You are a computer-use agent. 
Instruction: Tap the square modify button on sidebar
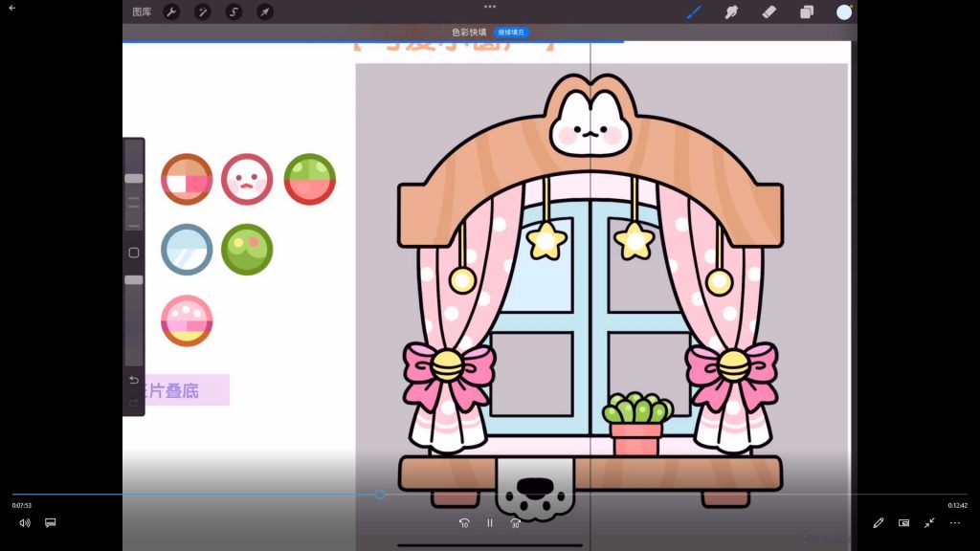pos(134,253)
